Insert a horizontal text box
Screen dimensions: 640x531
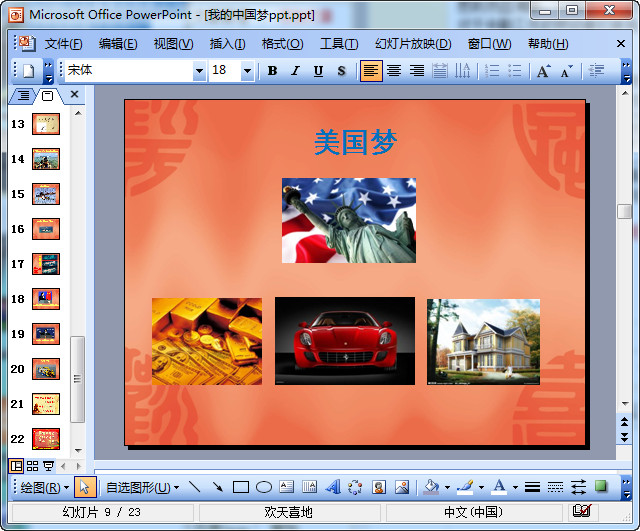pyautogui.click(x=287, y=487)
